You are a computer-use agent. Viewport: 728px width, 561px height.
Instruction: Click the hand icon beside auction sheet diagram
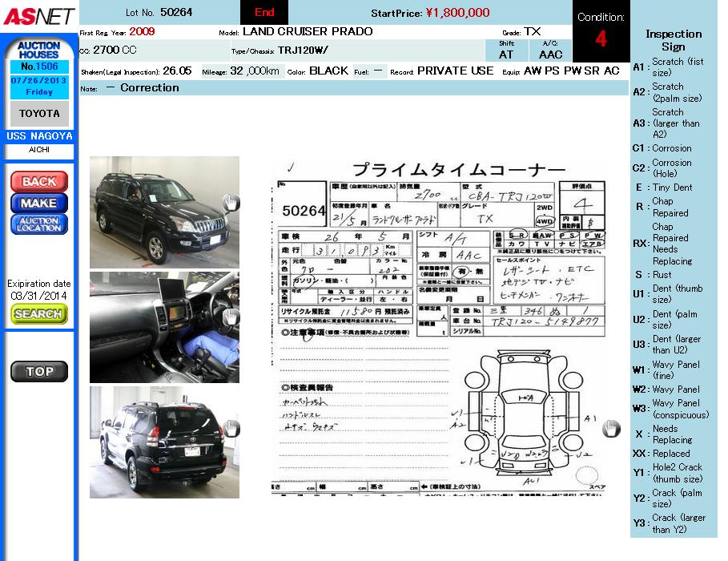click(611, 429)
